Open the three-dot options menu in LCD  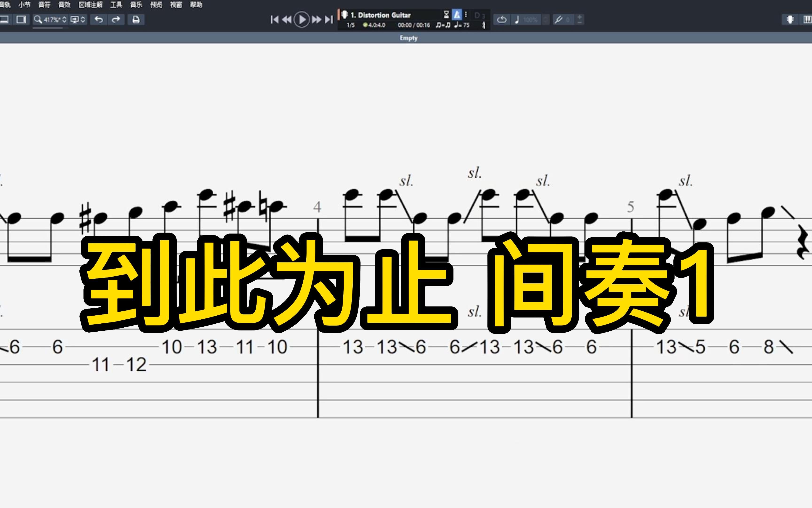pos(466,15)
